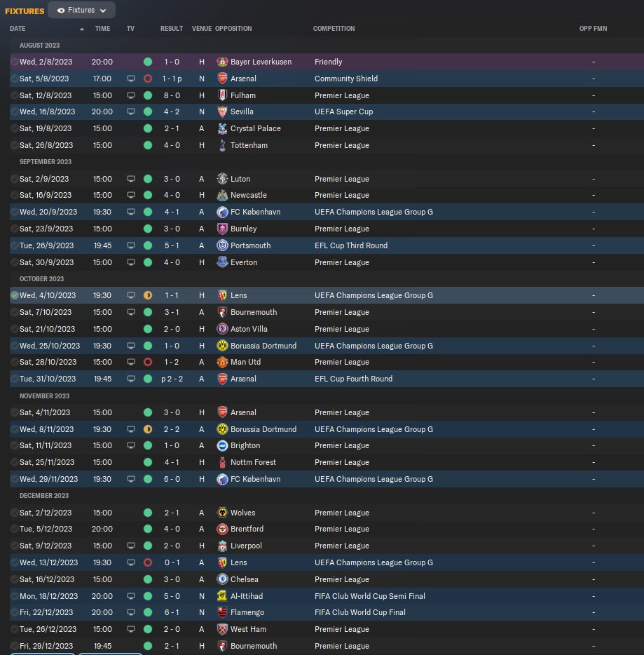Click TV icon on Arsenal Community Shield row
644x655 pixels.
(x=131, y=79)
